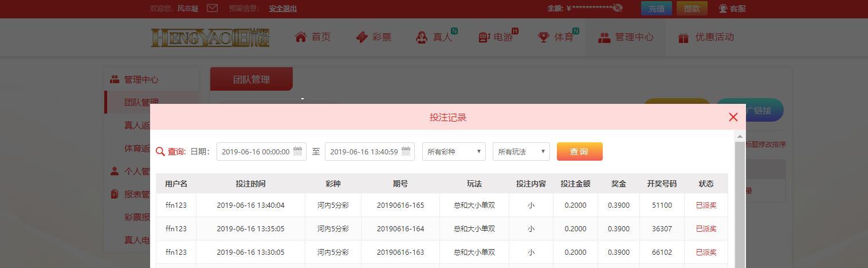Viewport: 868px width, 268px height.
Task: Click period number 20190616-163
Action: [400, 252]
